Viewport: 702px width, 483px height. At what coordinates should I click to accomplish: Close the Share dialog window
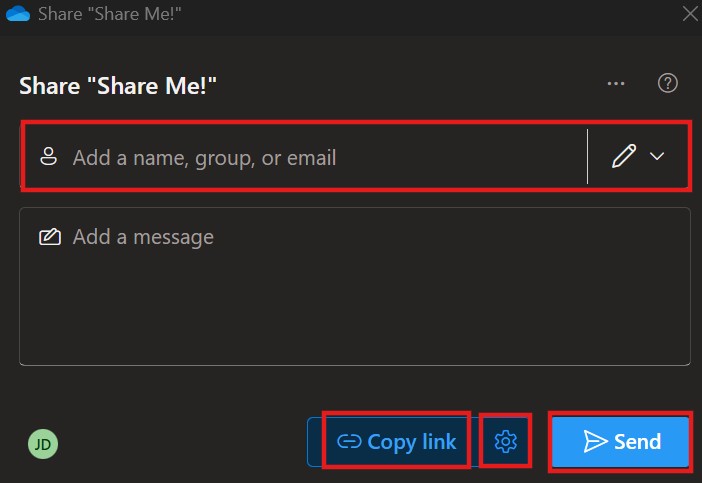click(689, 14)
